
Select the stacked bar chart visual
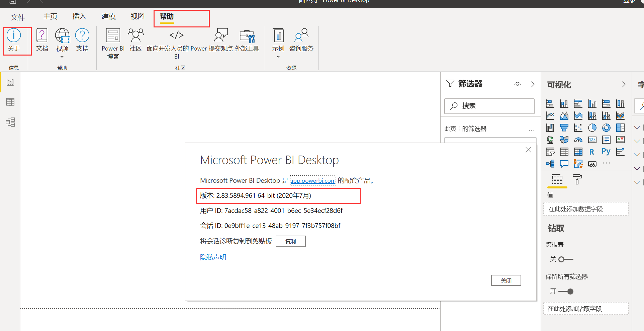click(550, 104)
